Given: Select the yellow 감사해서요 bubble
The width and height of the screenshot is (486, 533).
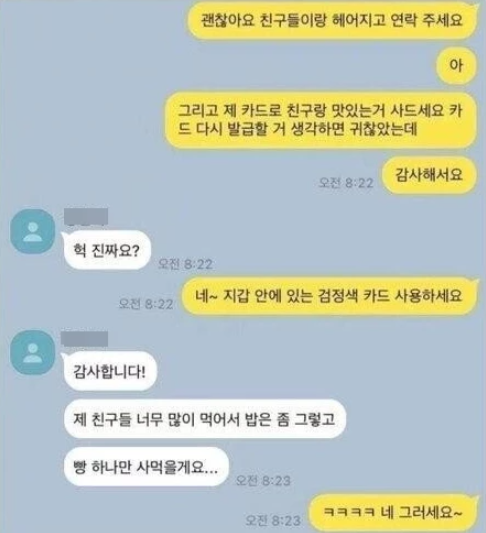Looking at the screenshot, I should pyautogui.click(x=429, y=175).
